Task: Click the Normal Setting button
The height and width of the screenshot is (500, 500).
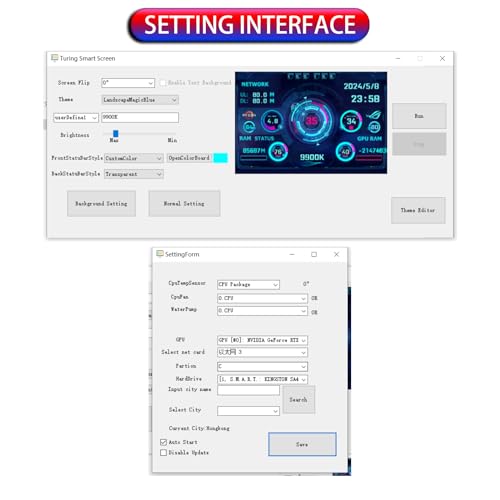Action: tap(184, 204)
